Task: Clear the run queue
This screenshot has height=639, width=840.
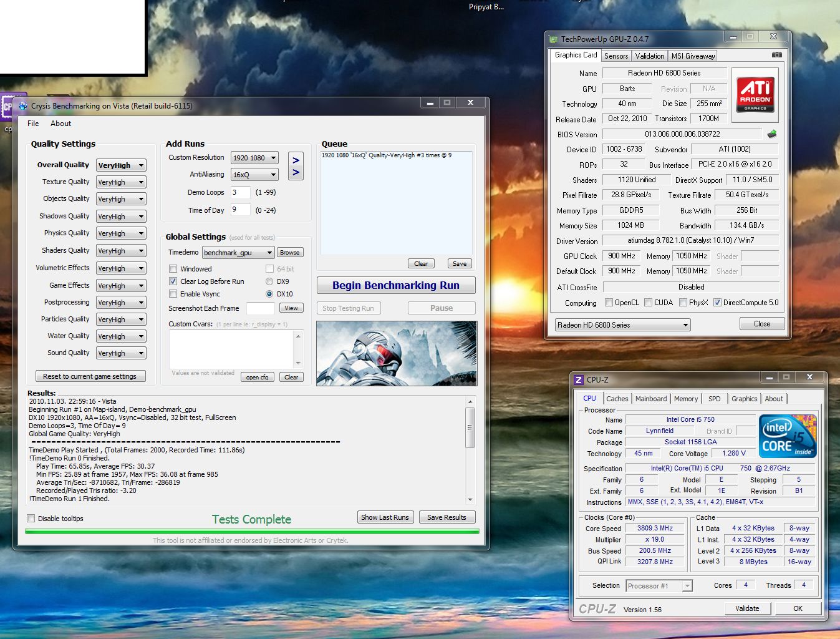Action: click(421, 263)
